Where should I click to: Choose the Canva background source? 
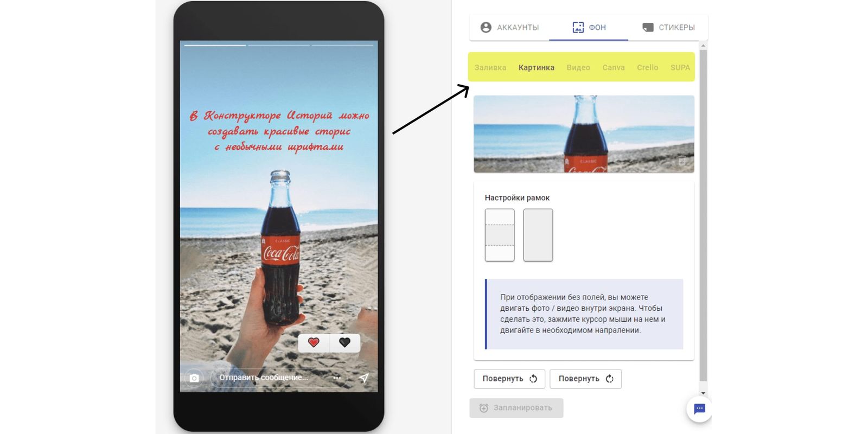pyautogui.click(x=614, y=67)
